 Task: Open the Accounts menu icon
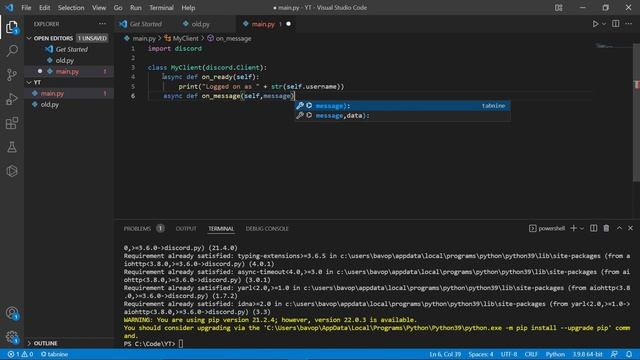12,313
